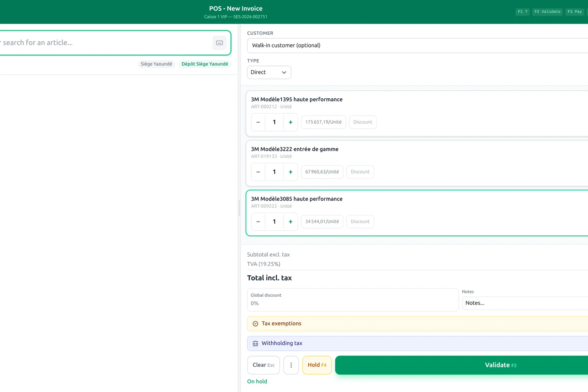Viewport: 588px width, 392px height.
Task: Click the Withholding tax bank icon
Action: click(255, 344)
